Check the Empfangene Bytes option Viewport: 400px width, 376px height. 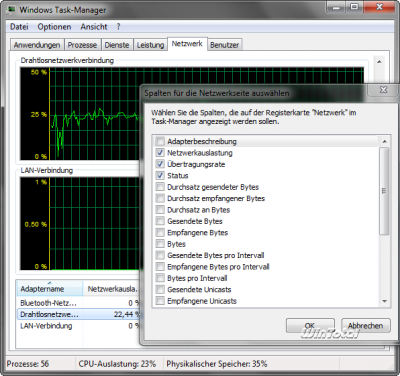[160, 232]
